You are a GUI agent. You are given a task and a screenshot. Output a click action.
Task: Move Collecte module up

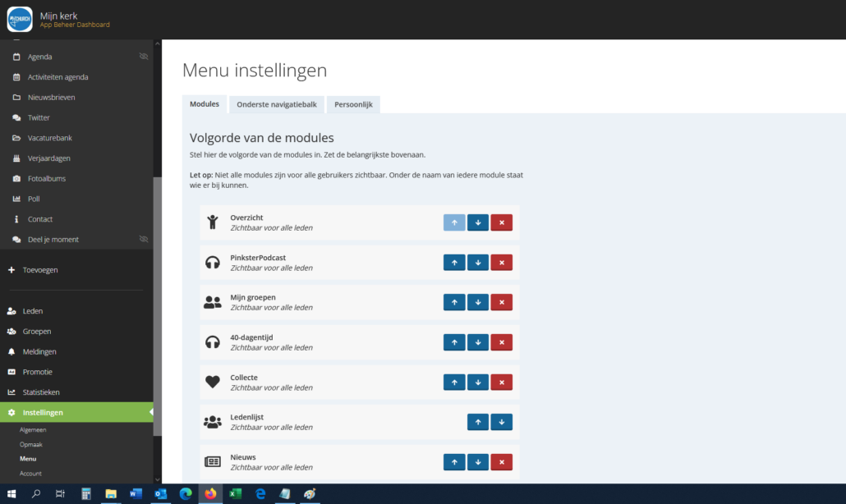point(454,383)
